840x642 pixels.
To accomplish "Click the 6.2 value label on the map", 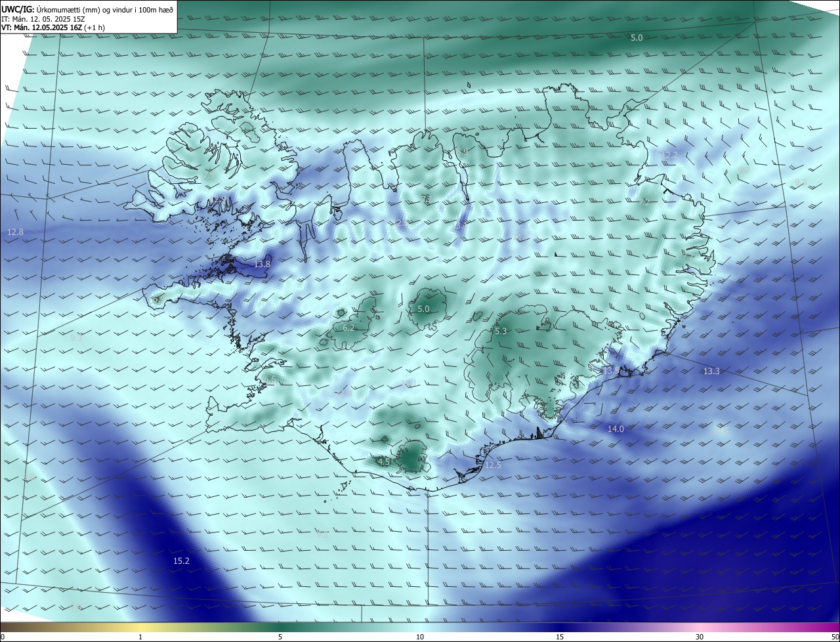I will pyautogui.click(x=348, y=328).
